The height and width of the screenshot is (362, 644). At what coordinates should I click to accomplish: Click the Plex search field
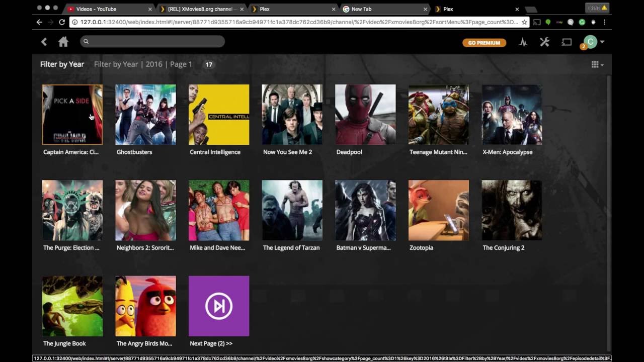pyautogui.click(x=152, y=42)
